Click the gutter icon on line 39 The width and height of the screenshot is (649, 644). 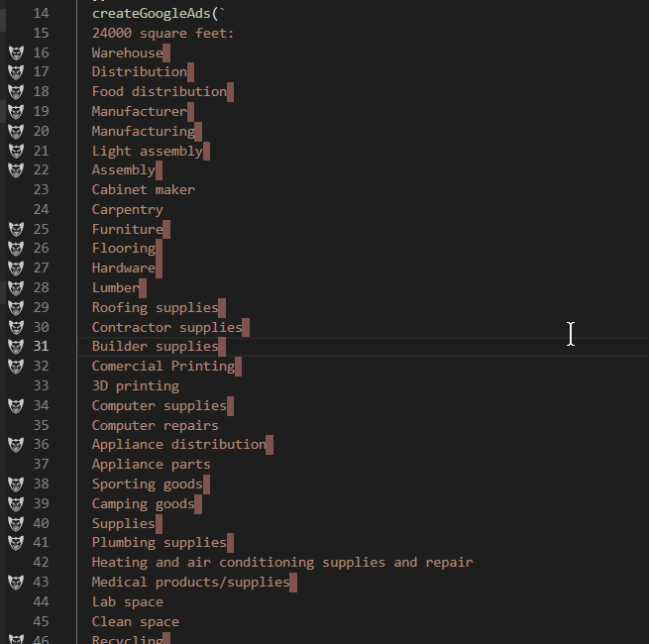click(x=16, y=503)
